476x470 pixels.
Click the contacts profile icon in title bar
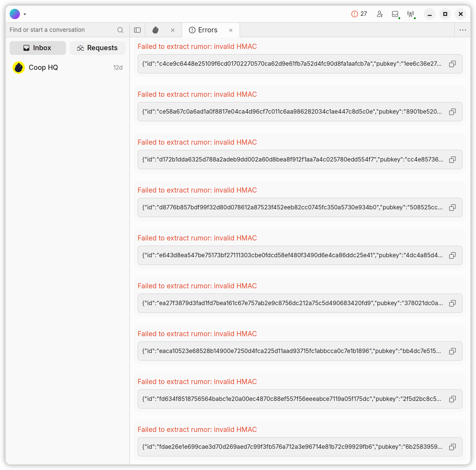point(380,14)
